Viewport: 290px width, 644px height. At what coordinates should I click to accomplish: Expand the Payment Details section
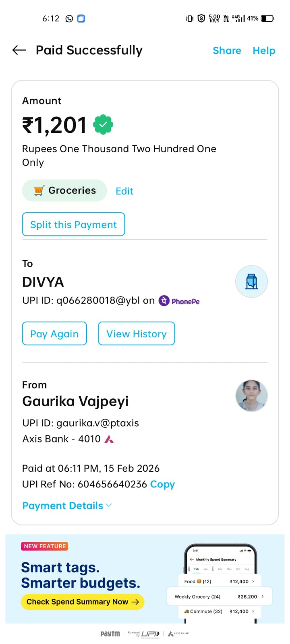click(x=67, y=506)
